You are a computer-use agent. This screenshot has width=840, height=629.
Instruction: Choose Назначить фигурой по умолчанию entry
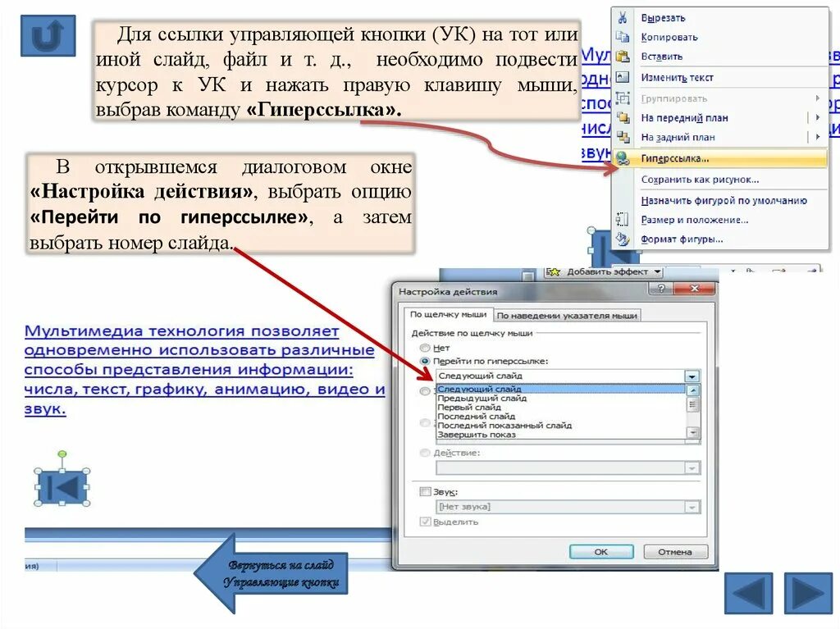[x=720, y=200]
